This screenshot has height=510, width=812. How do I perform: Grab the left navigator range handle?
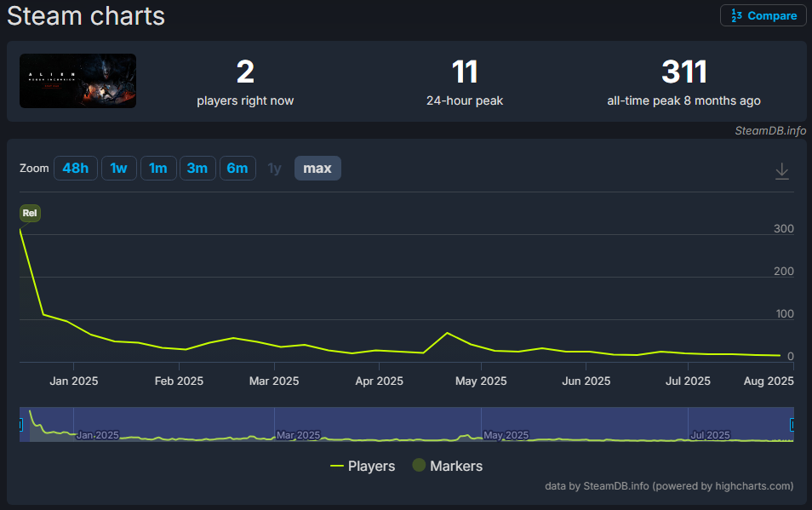tap(21, 424)
